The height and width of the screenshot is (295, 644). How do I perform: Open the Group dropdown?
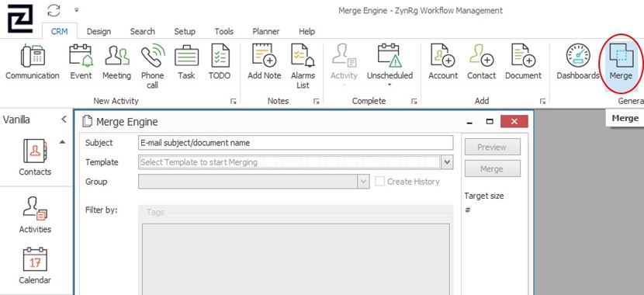[363, 182]
